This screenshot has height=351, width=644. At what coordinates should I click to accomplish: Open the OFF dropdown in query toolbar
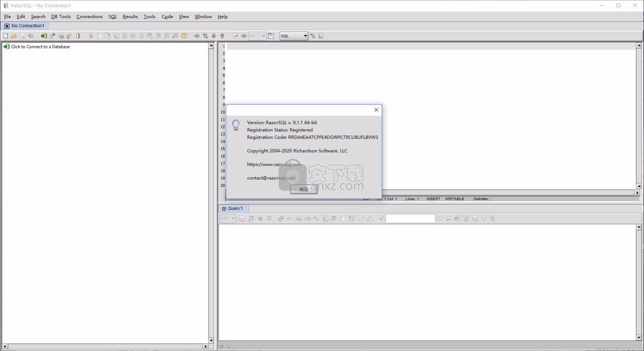tap(227, 219)
